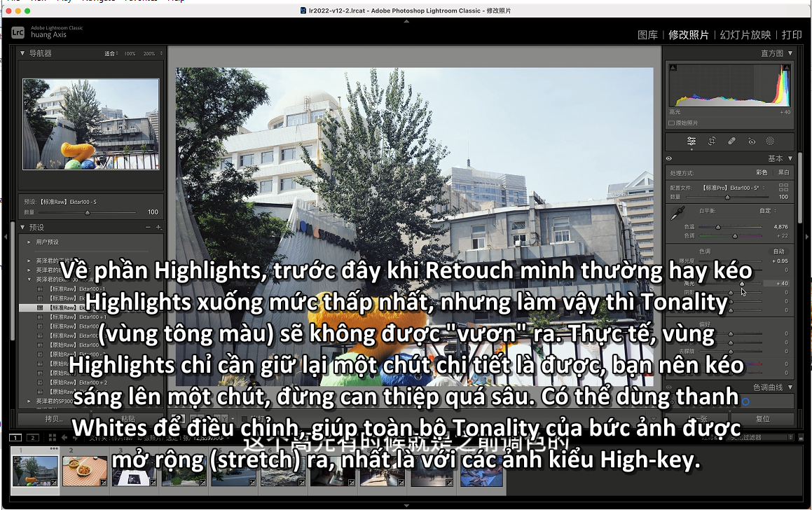Open the 幻灯片放映 module

[745, 34]
